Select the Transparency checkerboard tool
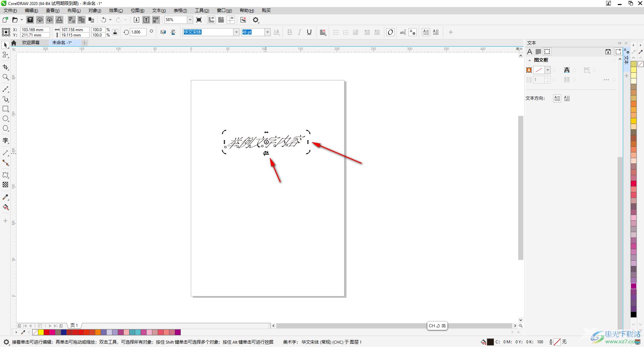The width and height of the screenshot is (644, 347). coord(5,185)
